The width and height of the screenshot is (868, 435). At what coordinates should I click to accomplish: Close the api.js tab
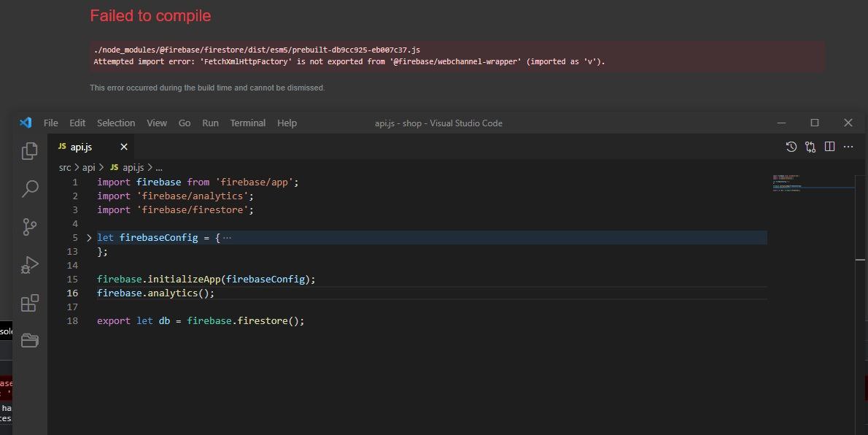[x=124, y=147]
